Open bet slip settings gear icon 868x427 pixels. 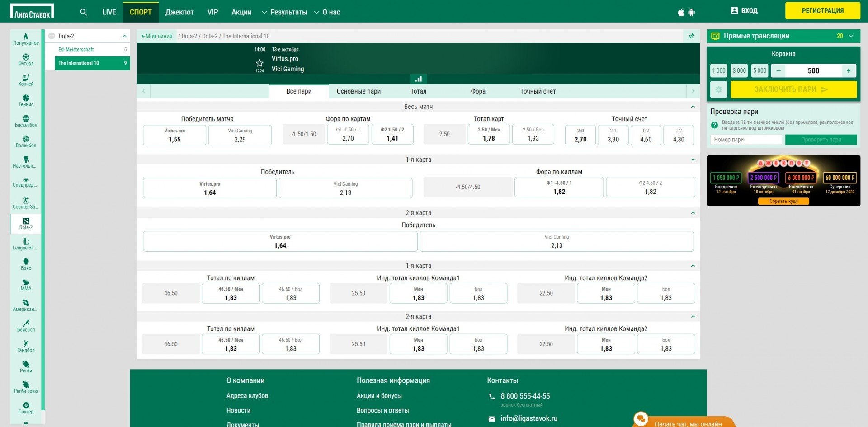pyautogui.click(x=718, y=89)
